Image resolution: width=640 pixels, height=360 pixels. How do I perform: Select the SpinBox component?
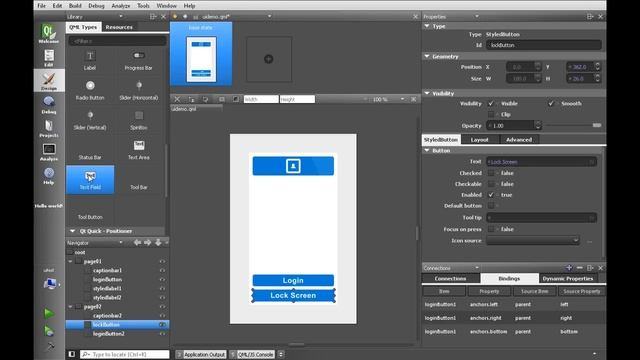(138, 120)
